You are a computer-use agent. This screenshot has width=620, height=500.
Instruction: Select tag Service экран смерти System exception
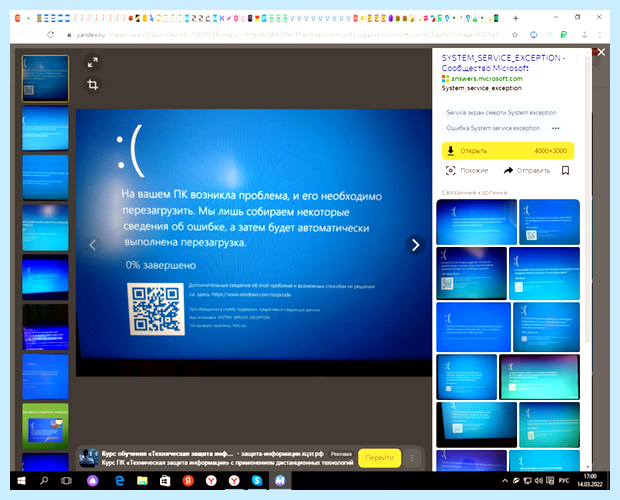coord(501,113)
